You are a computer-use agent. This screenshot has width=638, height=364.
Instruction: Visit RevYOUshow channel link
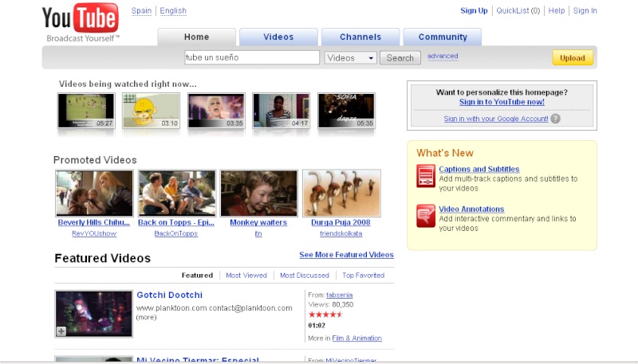pos(94,233)
